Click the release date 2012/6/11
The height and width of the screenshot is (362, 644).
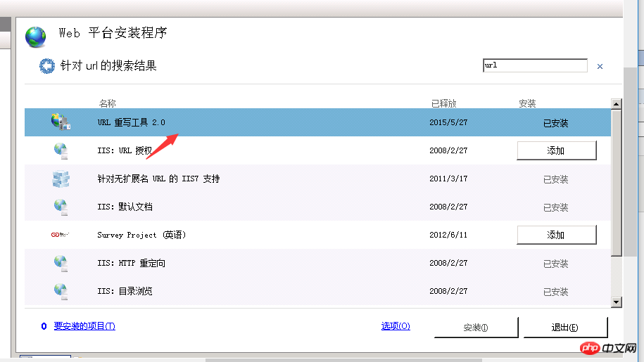pyautogui.click(x=448, y=235)
